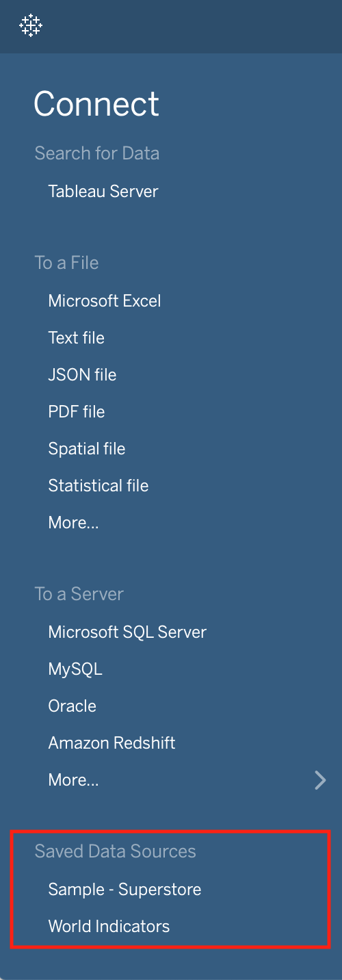Connect to Amazon Redshift
The height and width of the screenshot is (980, 342).
[112, 743]
